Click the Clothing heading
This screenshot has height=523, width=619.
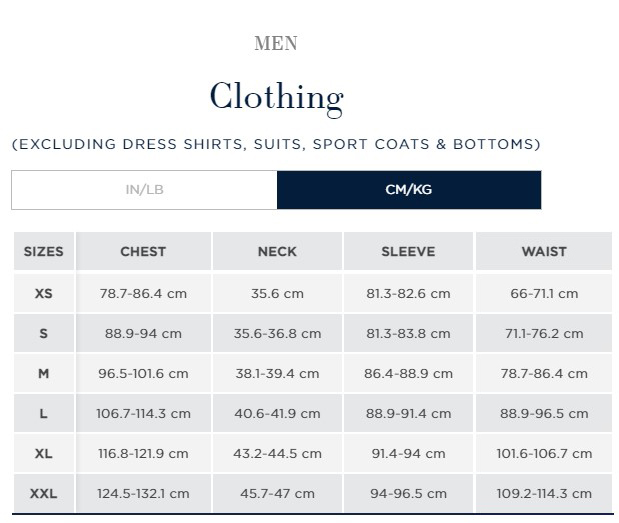point(276,96)
